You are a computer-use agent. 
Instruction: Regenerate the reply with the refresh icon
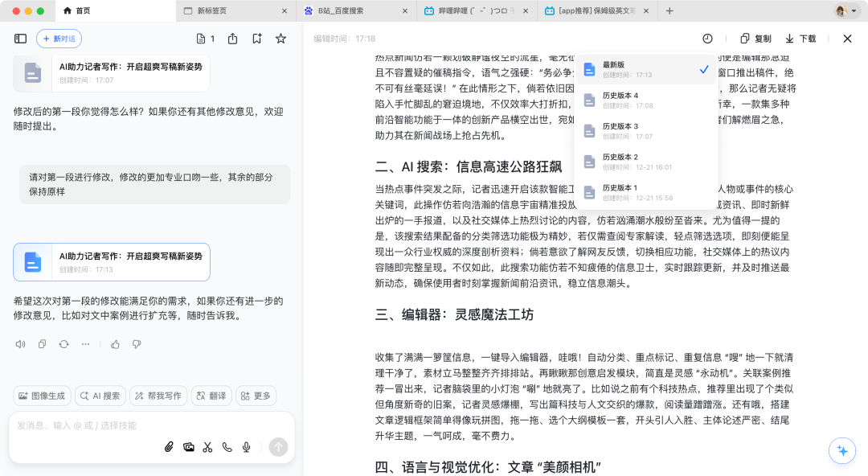pyautogui.click(x=64, y=343)
